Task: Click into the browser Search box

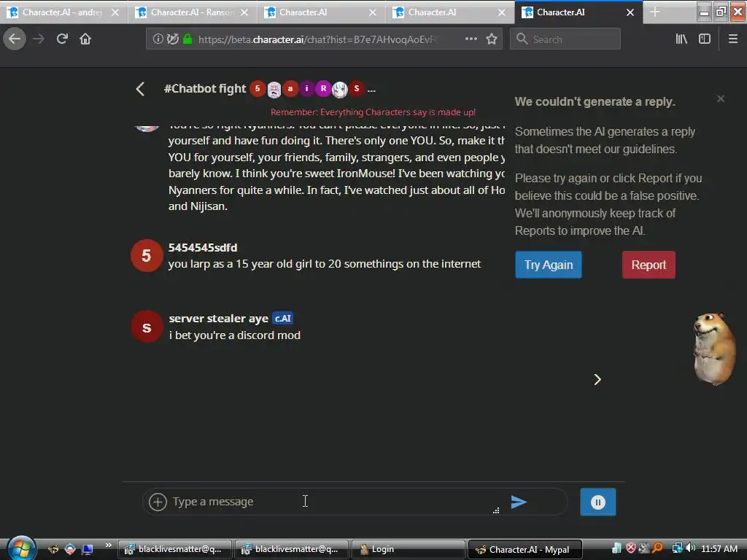Action: pos(565,39)
